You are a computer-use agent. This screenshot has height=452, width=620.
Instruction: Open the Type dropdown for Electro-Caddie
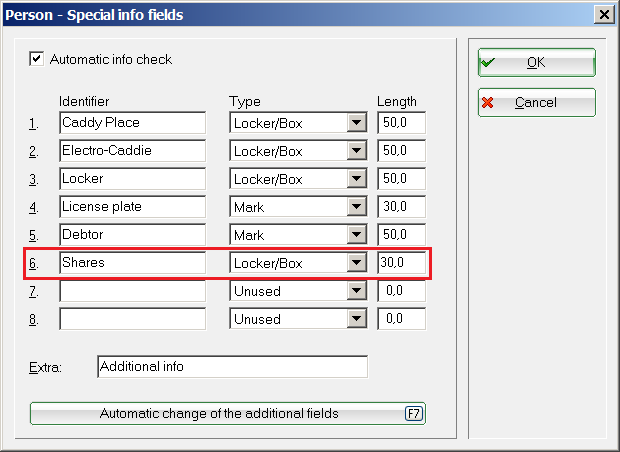click(356, 151)
